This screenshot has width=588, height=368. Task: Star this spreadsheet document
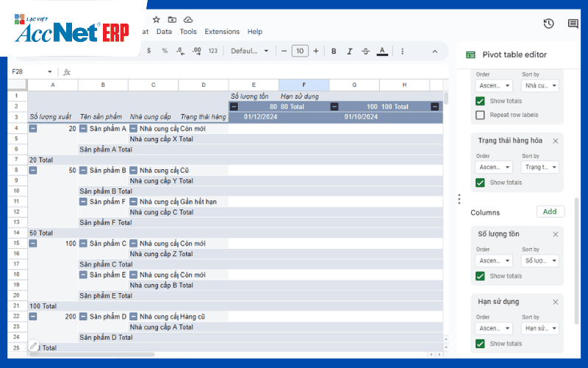[x=157, y=20]
